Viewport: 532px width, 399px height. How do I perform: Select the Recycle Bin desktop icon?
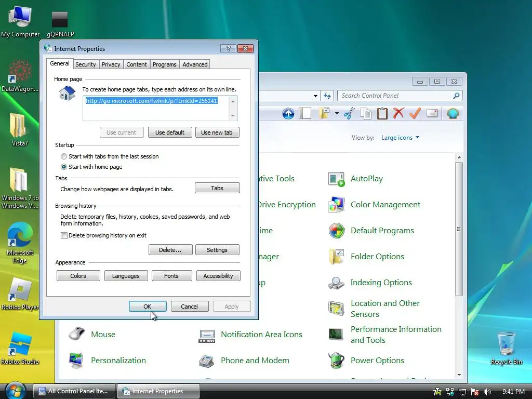coord(506,349)
